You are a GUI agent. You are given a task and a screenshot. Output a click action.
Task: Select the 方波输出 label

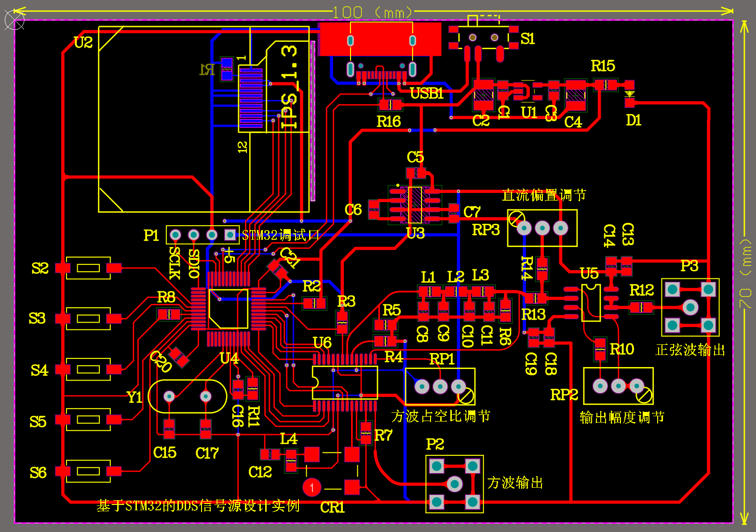click(515, 482)
